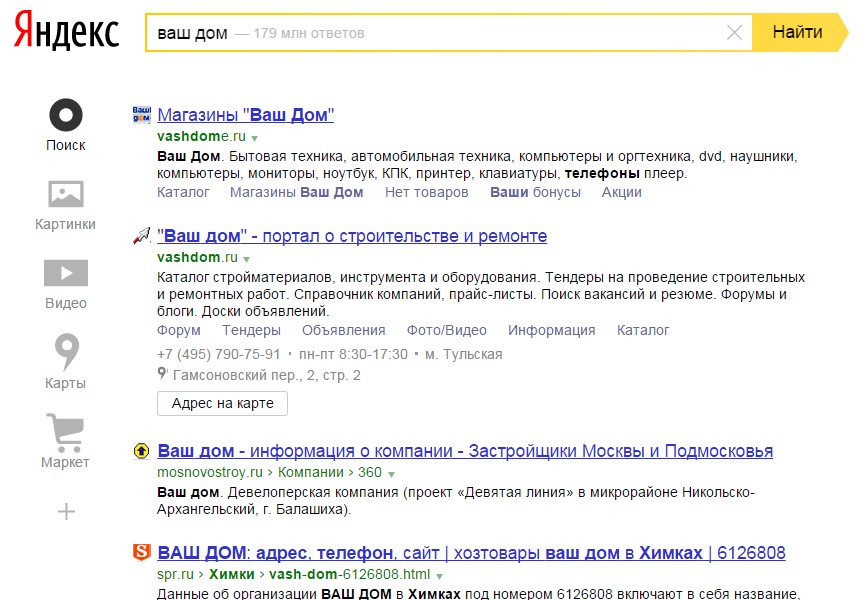The width and height of the screenshot is (862, 600).
Task: Select the Поиск label in sidebar
Action: point(66,145)
